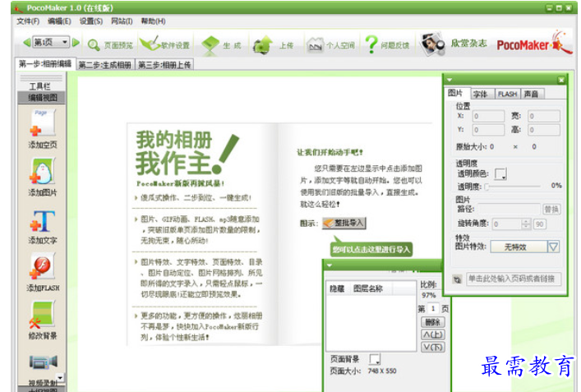Viewport: 581px width, 392px height.
Task: Open Software Settings (软件设置) from the toolbar
Action: click(x=164, y=44)
